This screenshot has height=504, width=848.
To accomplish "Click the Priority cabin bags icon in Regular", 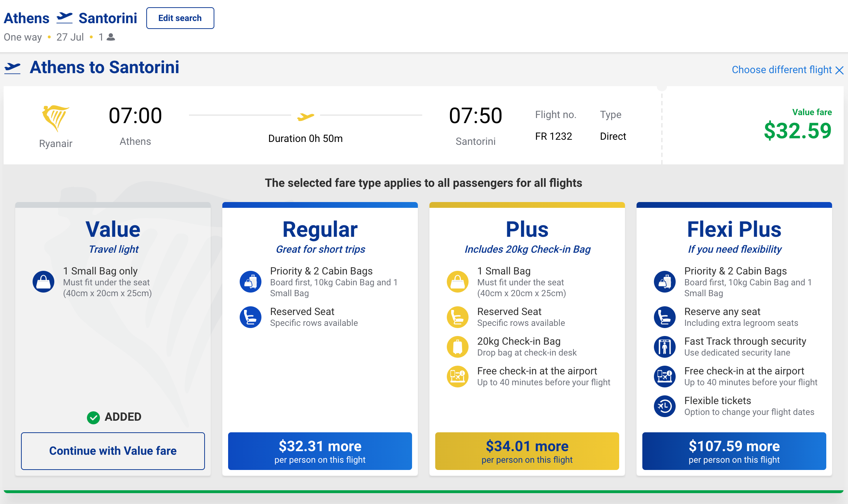I will [x=251, y=282].
